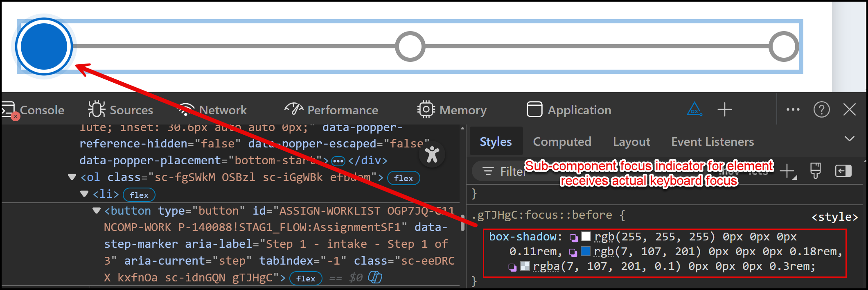The height and width of the screenshot is (290, 868).
Task: Open the three-dot DevTools options menu
Action: tap(793, 109)
